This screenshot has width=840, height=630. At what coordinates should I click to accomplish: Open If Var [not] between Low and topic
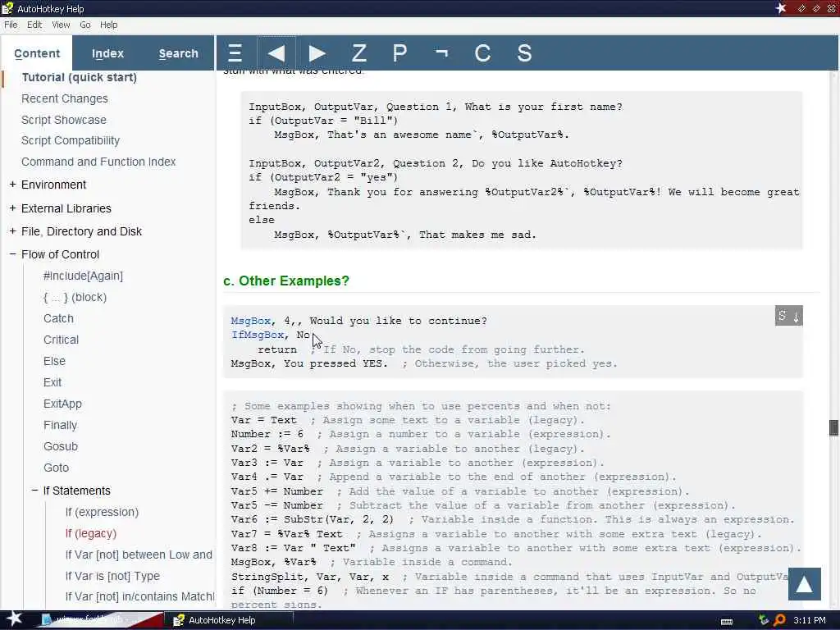click(139, 555)
